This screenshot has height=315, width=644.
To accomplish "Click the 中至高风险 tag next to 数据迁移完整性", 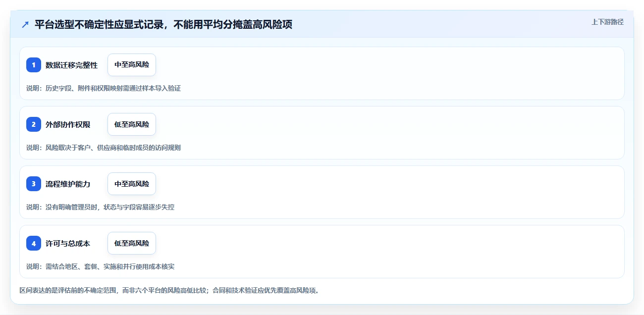I will [132, 65].
